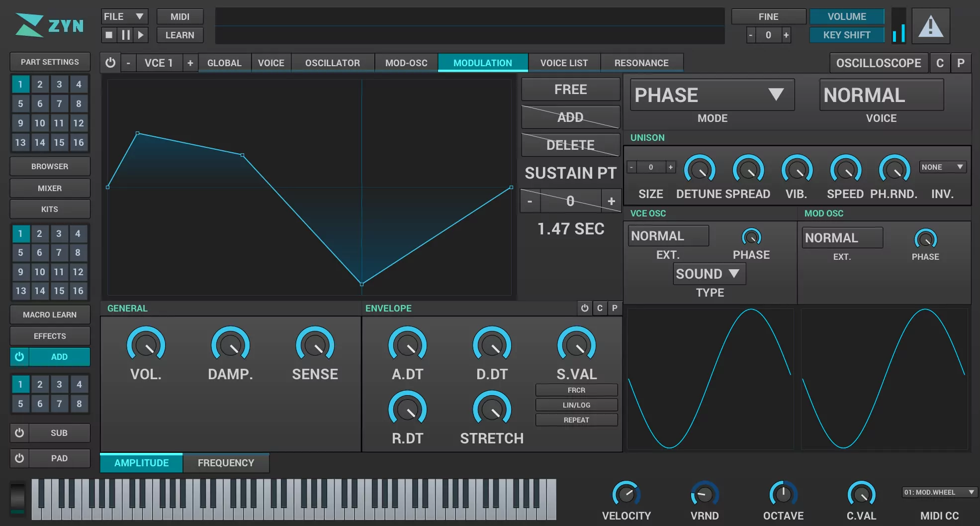
Task: Toggle the LIN/LOG option
Action: tap(576, 405)
